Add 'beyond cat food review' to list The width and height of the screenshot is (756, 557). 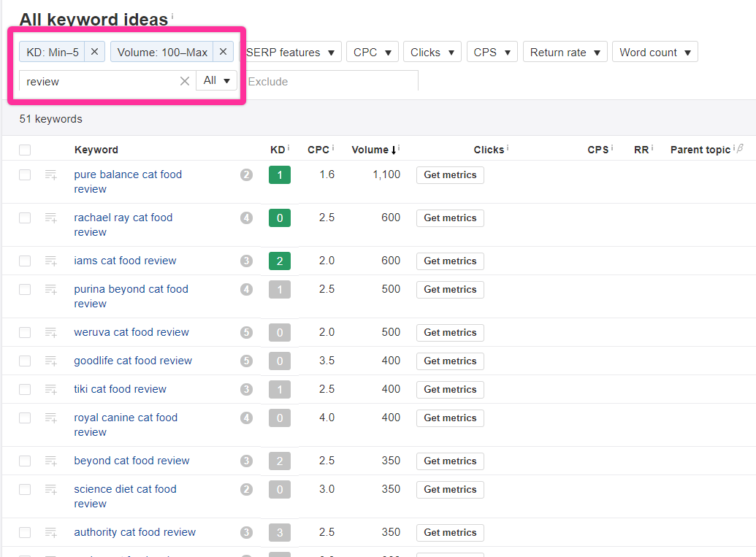click(x=50, y=461)
